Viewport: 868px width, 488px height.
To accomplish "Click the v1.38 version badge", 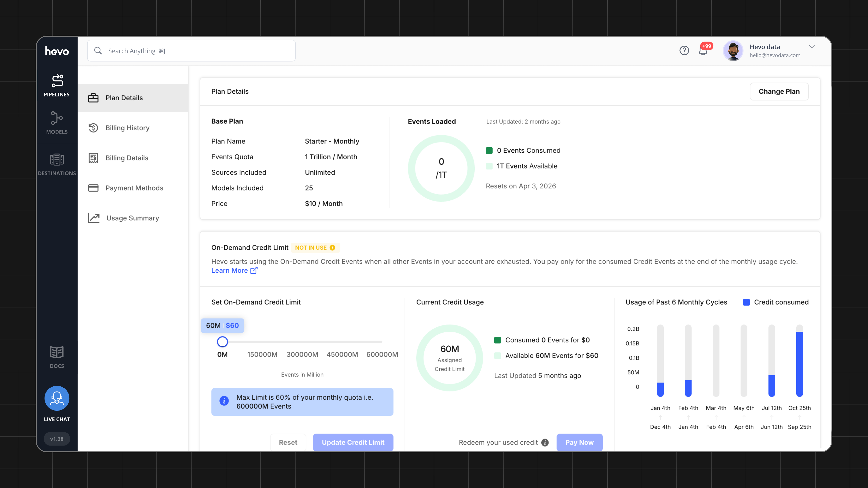I will (x=57, y=439).
